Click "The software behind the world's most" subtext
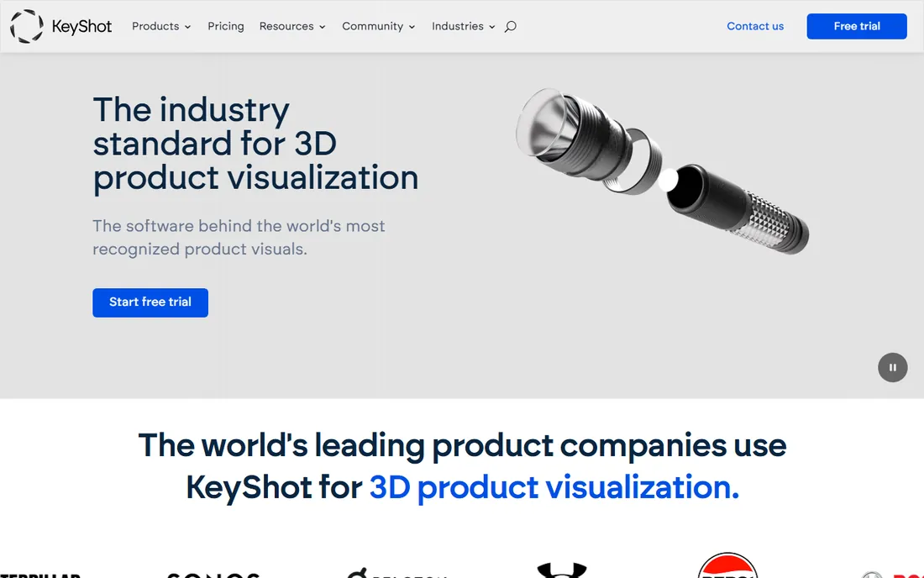 (239, 226)
